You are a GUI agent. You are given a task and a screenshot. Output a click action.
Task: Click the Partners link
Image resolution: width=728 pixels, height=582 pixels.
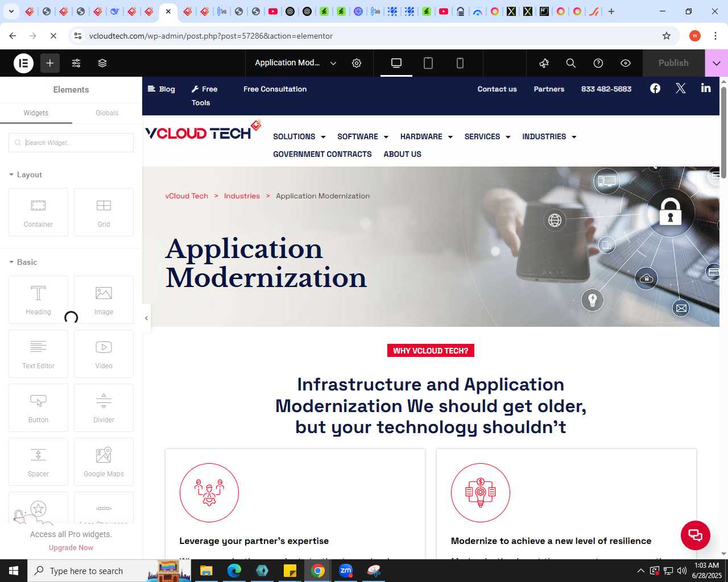(x=549, y=89)
